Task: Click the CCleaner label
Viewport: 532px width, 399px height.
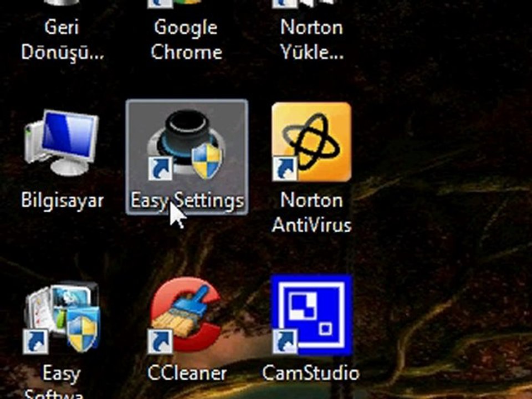Action: pyautogui.click(x=187, y=373)
